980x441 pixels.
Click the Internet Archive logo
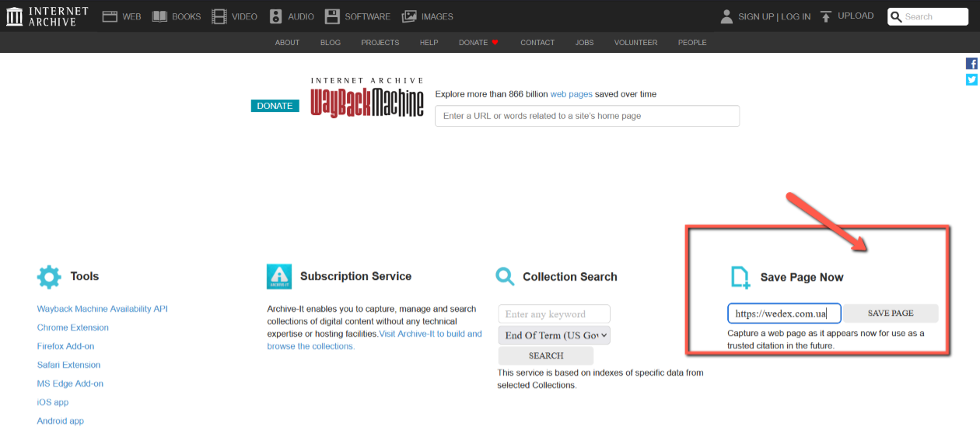(x=47, y=16)
